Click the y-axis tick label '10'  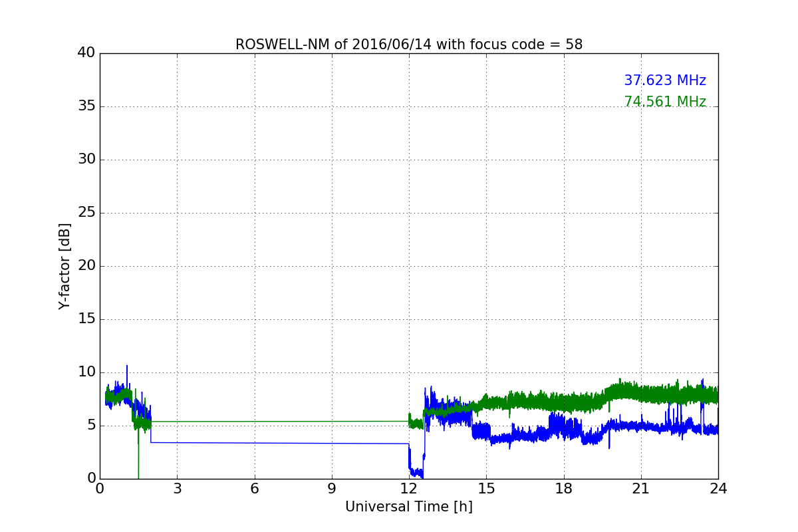tap(87, 372)
